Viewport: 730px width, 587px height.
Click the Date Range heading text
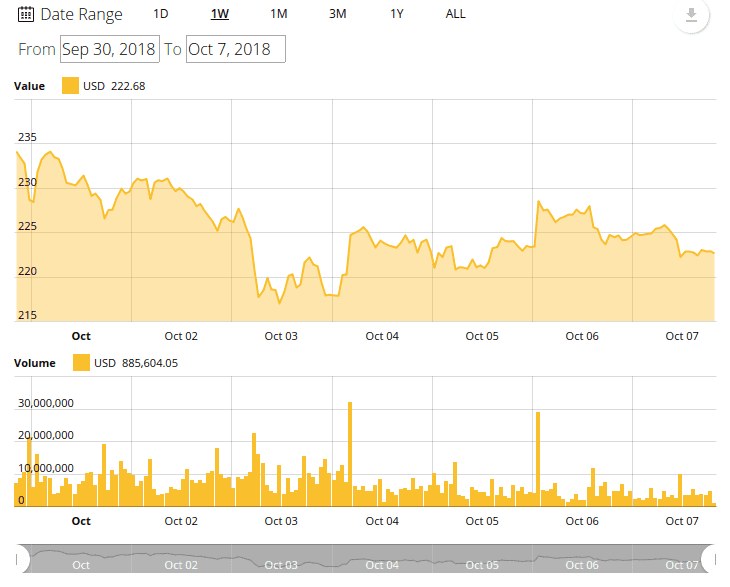[81, 14]
